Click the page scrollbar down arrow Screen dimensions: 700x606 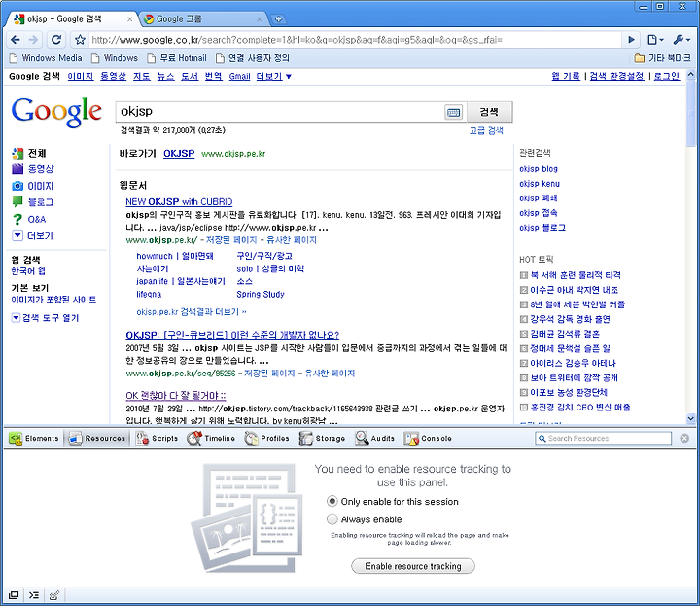click(x=690, y=419)
